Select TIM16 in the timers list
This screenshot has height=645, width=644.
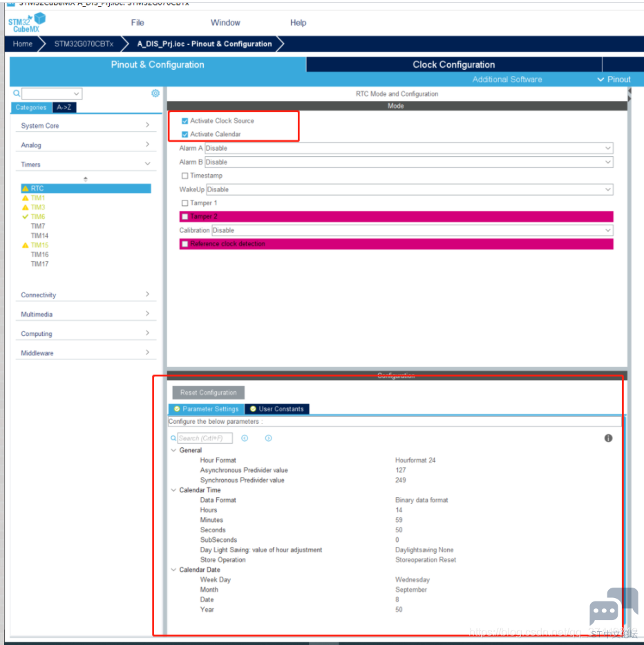(39, 254)
